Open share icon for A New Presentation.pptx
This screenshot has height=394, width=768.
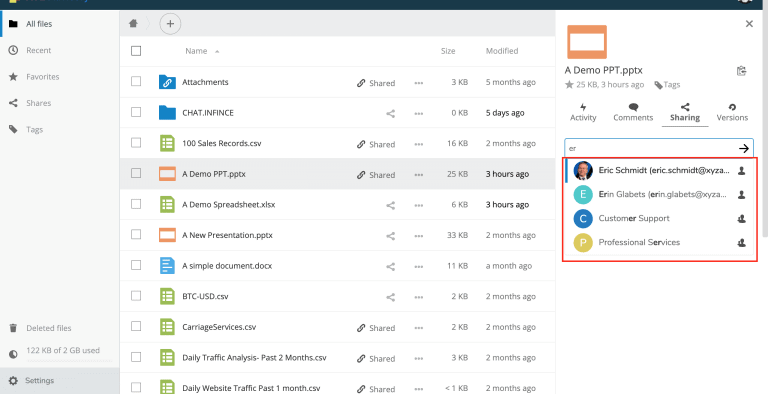[x=390, y=236]
